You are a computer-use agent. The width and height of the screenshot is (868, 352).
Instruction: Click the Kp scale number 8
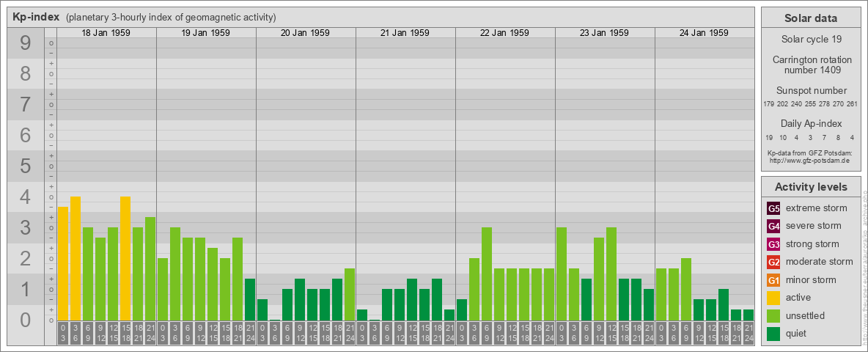(26, 73)
